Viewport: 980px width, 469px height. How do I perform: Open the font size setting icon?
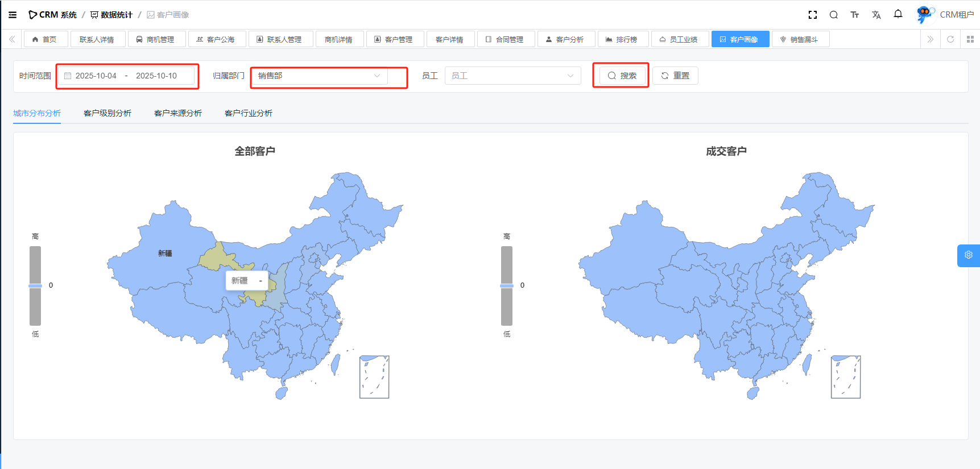pos(855,15)
